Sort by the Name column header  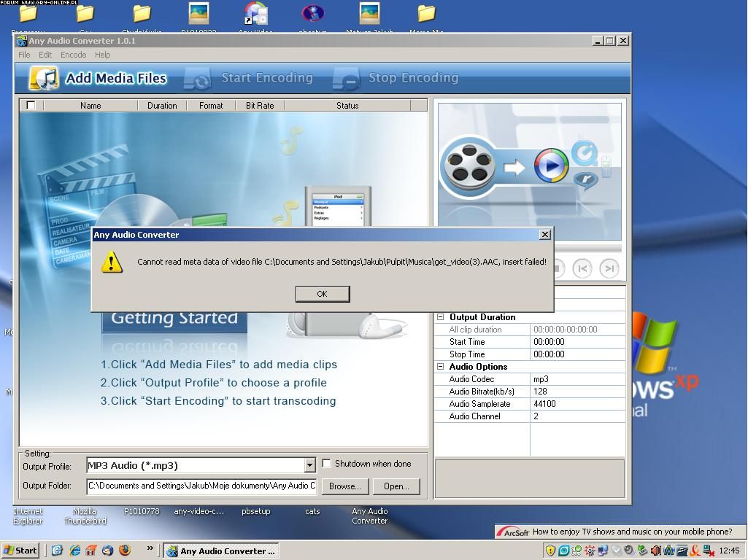click(x=90, y=105)
